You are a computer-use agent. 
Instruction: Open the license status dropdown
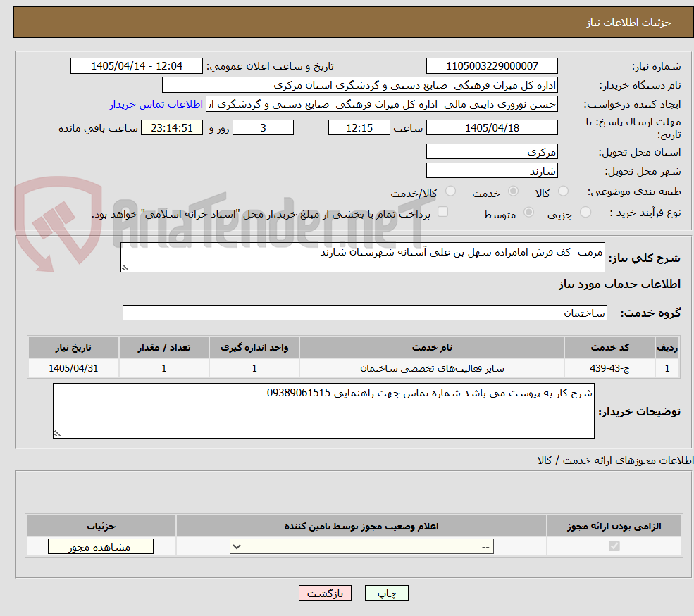[361, 546]
